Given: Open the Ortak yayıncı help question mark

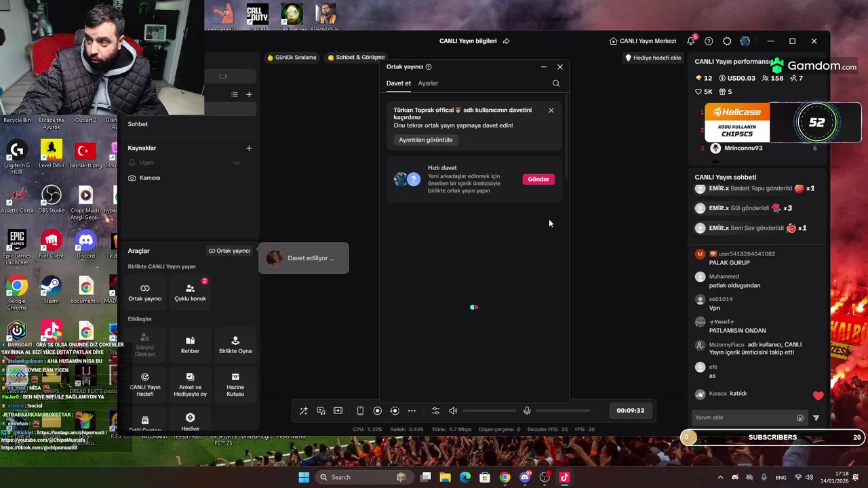Looking at the screenshot, I should point(428,67).
